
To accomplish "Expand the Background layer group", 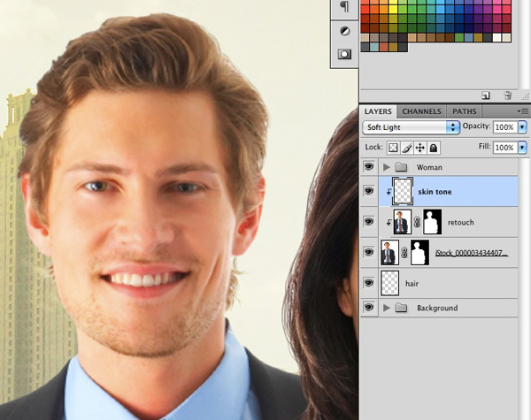I will tap(387, 308).
